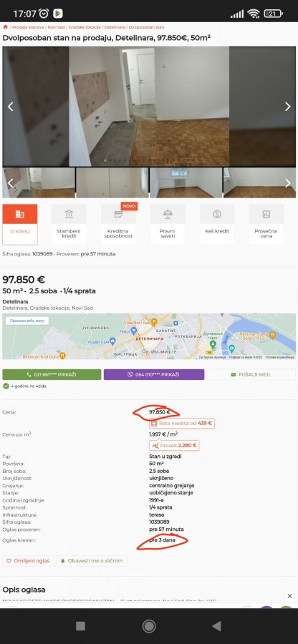Go to home via breadcrumb house icon
This screenshot has height=644, width=298.
(5, 27)
